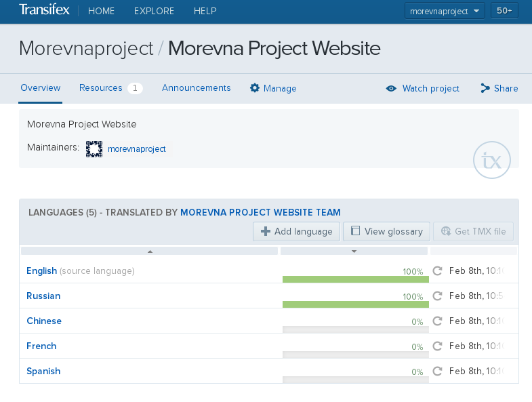Click the Russian row date Feb 8th
The width and height of the screenshot is (532, 402).
point(476,296)
